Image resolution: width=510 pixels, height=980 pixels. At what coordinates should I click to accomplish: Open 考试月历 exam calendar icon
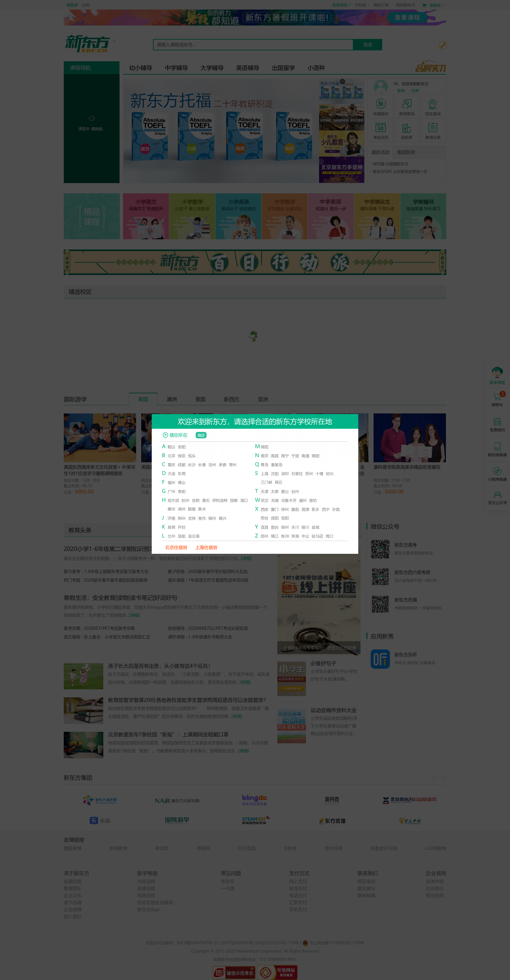point(380,130)
